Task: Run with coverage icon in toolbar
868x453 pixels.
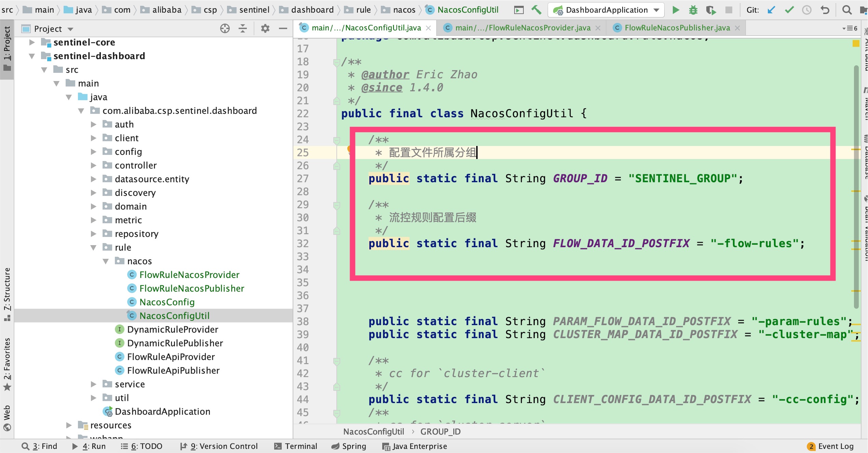Action: point(711,10)
